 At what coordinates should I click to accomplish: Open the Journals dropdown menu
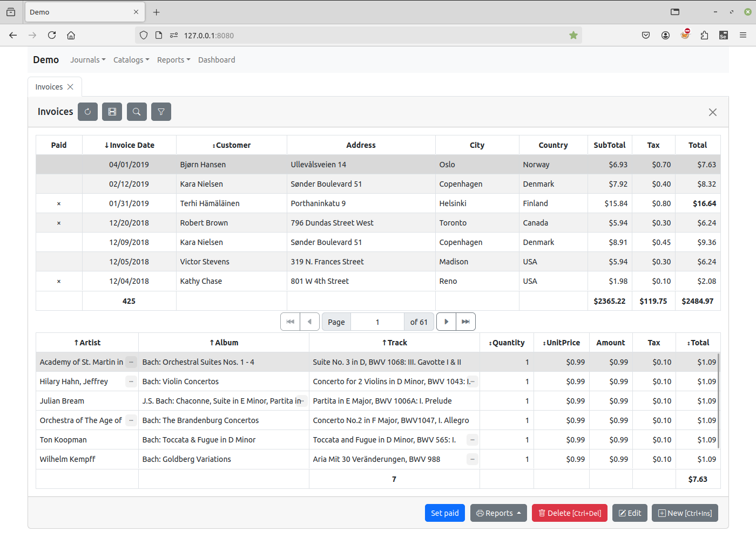click(x=87, y=60)
